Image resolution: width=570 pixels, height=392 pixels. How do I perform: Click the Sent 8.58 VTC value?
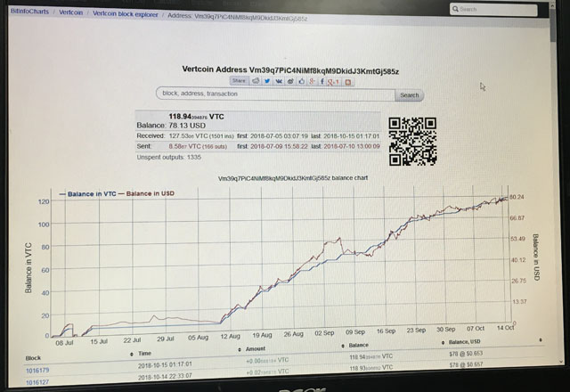tap(198, 146)
